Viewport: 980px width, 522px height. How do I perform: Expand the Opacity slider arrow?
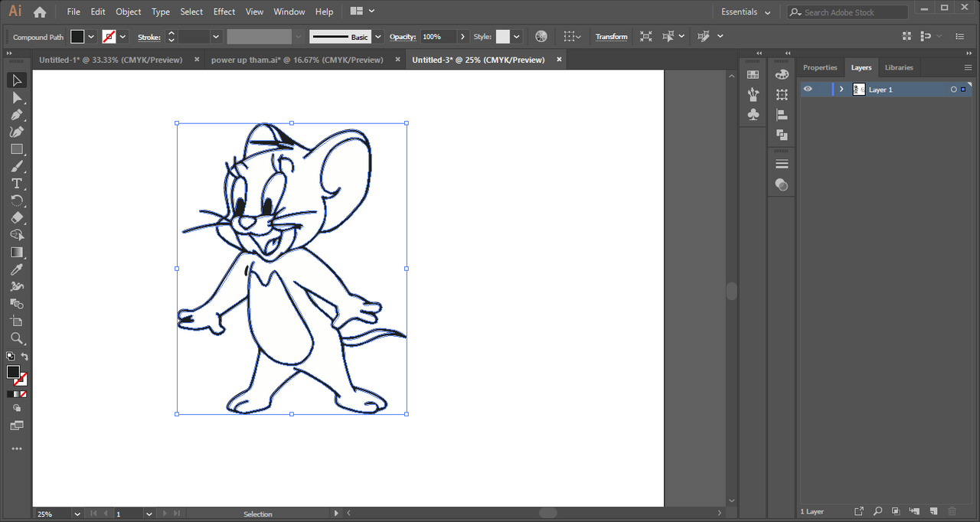click(x=462, y=37)
